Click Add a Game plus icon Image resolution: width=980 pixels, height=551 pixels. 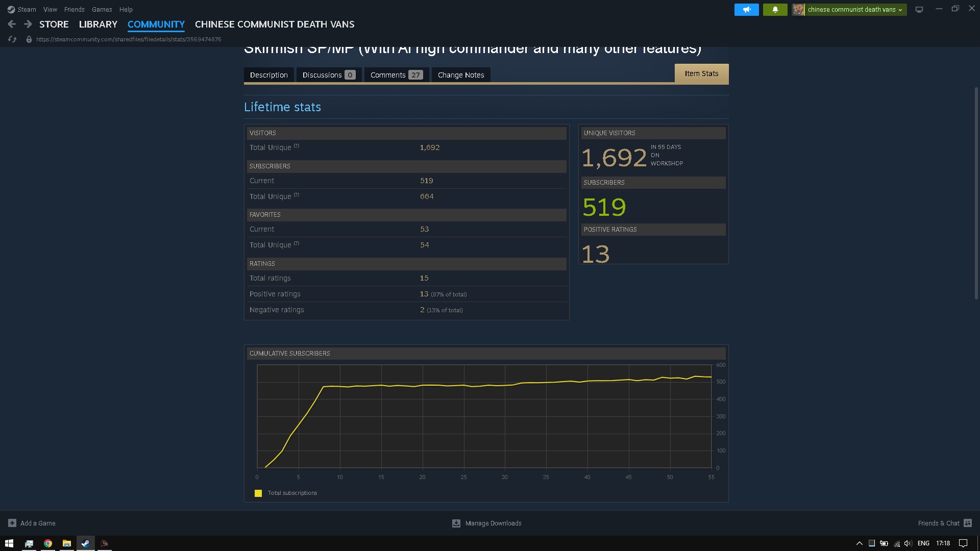pyautogui.click(x=12, y=523)
